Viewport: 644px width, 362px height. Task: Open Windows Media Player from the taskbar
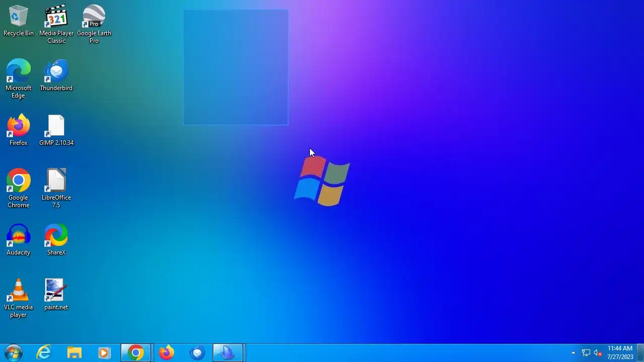104,353
